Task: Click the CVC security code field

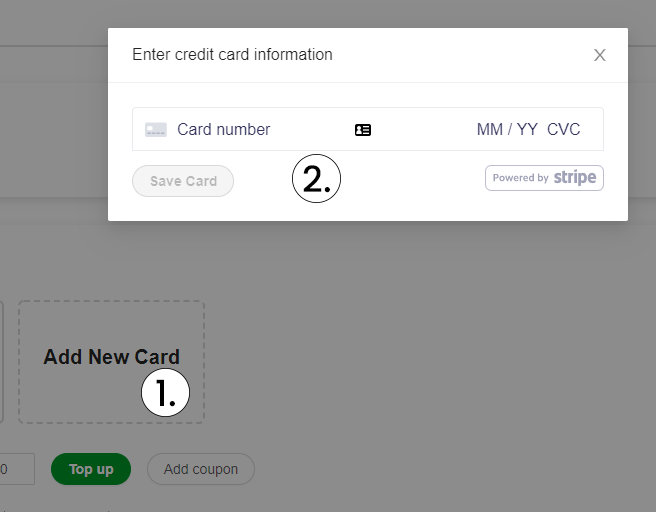Action: point(564,130)
